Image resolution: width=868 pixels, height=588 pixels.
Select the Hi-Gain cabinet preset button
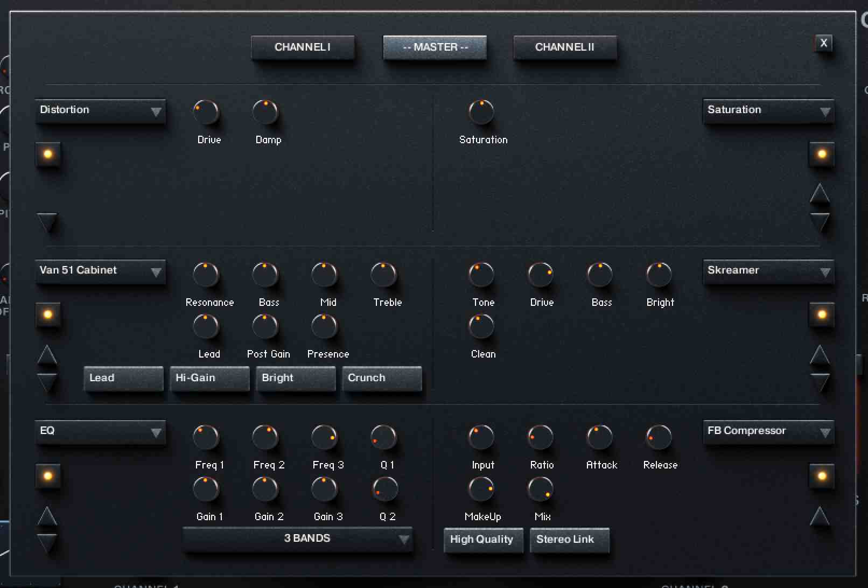coord(209,378)
